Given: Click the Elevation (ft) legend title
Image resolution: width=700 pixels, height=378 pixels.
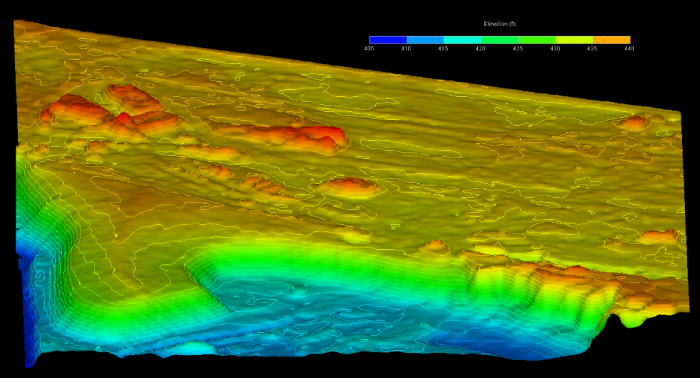Looking at the screenshot, I should tap(500, 24).
